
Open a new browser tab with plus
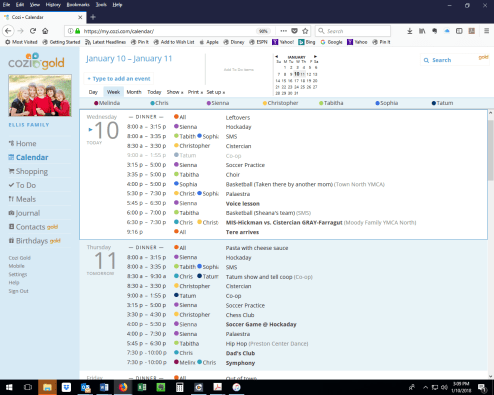[93, 17]
